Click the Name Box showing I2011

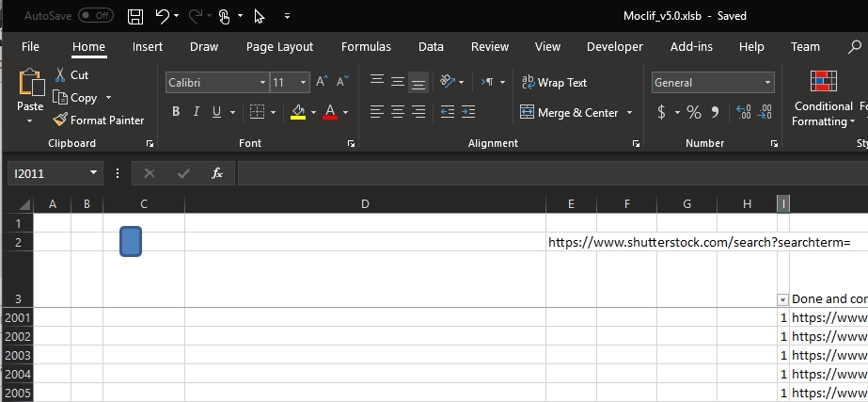coord(47,173)
